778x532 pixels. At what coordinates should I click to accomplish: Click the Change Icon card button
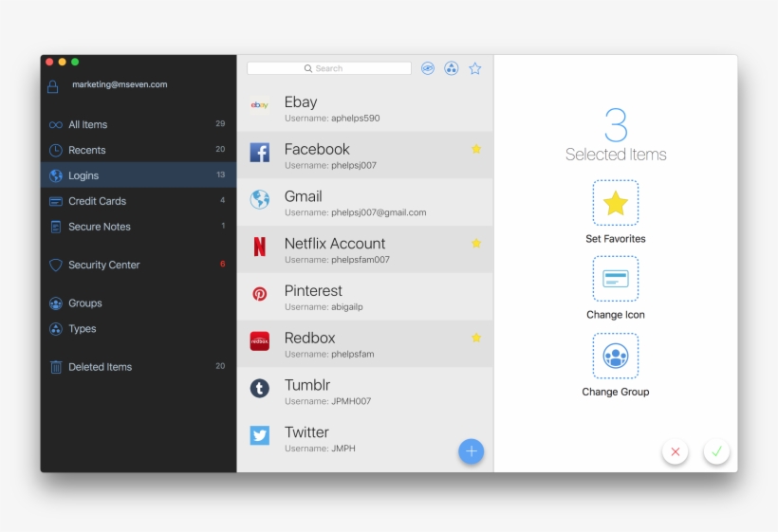[615, 279]
